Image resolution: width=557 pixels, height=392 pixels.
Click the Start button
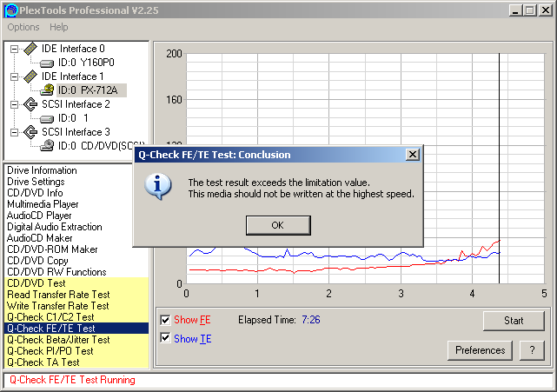click(514, 321)
